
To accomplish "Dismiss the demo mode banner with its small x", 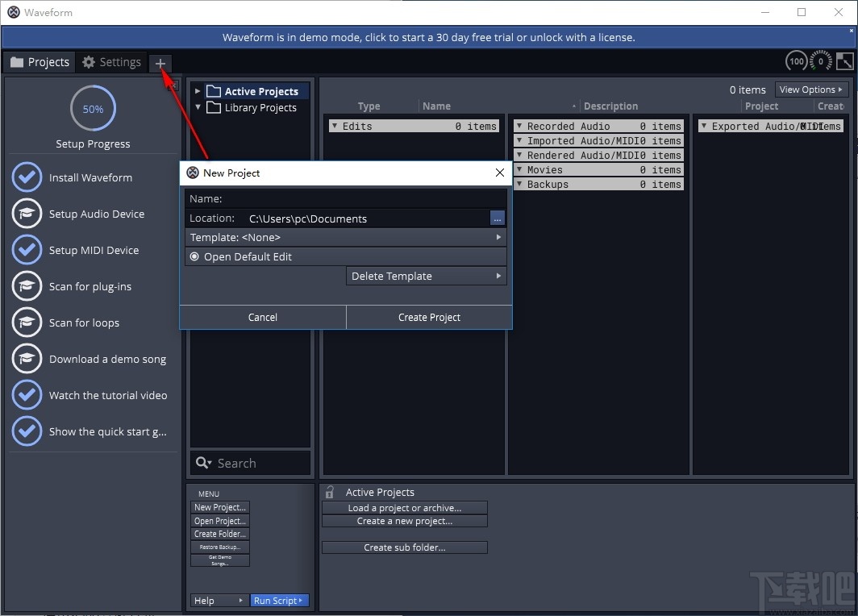I will click(x=852, y=31).
